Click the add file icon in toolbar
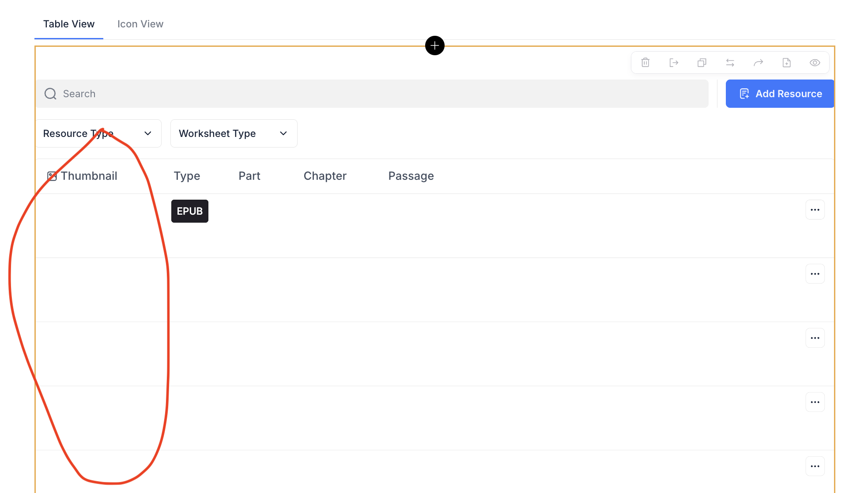Screen dimensions: 868x493 click(x=786, y=63)
